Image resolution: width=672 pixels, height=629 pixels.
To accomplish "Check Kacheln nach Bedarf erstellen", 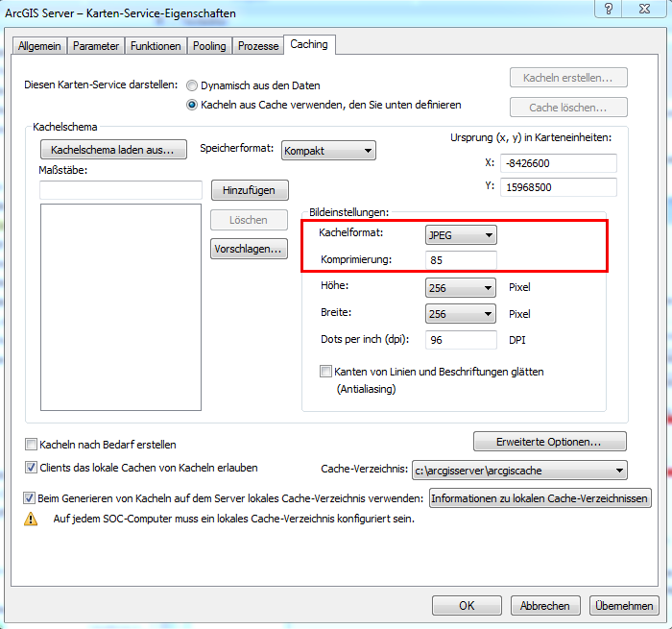I will 31,445.
